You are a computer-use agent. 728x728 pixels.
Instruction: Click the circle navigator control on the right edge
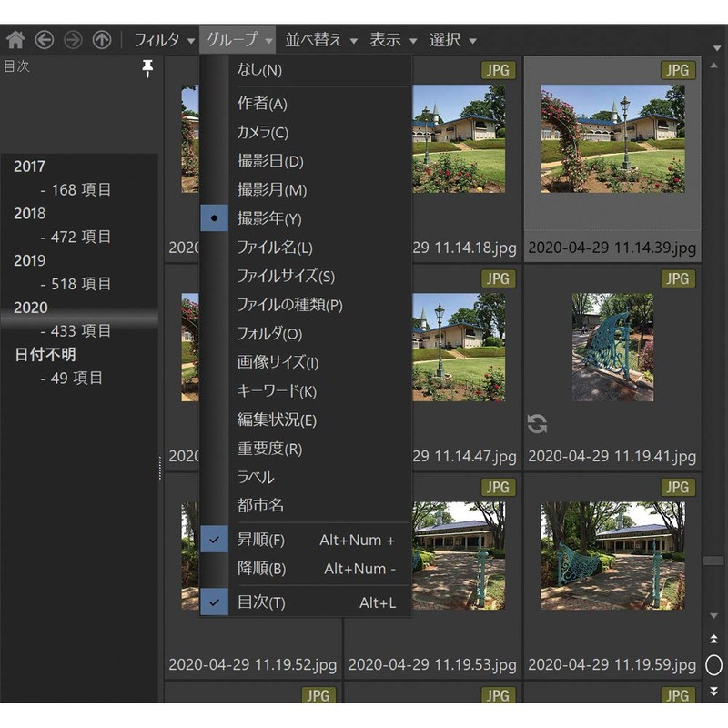point(715,664)
